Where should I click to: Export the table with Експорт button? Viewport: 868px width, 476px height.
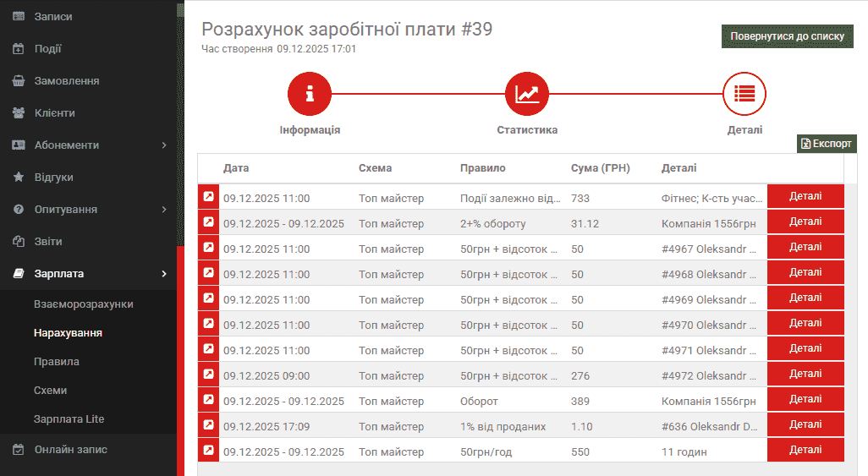(827, 144)
